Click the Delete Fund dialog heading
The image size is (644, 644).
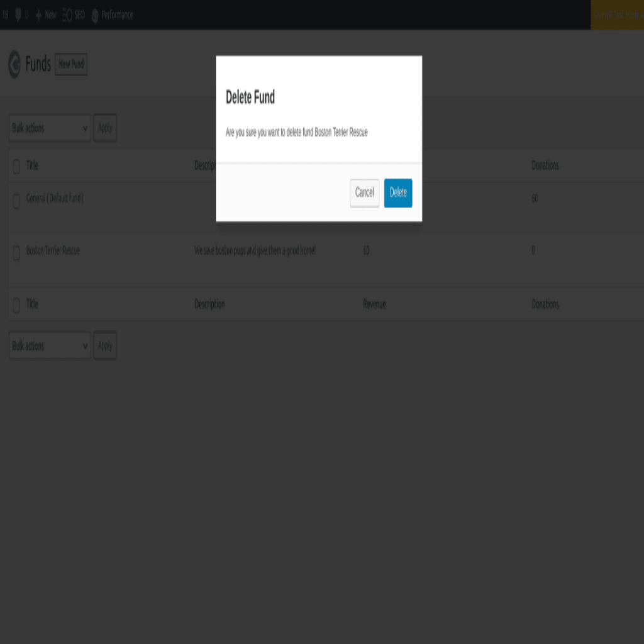click(250, 97)
